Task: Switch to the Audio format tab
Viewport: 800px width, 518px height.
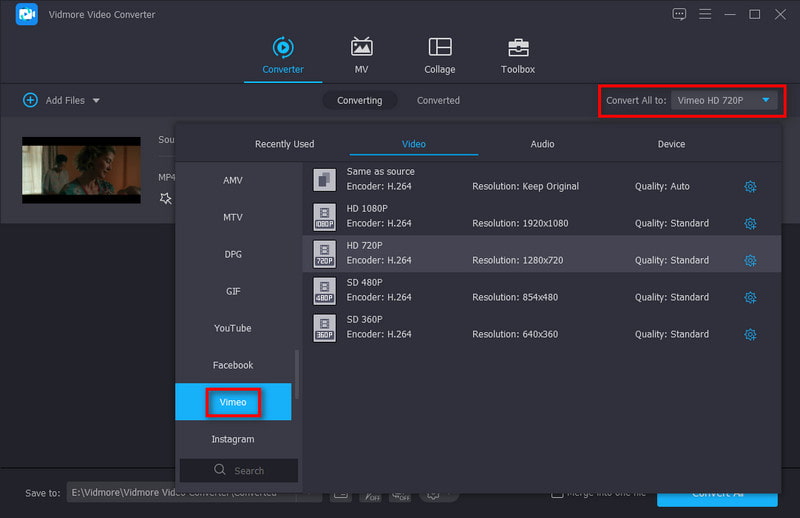Action: coord(542,144)
